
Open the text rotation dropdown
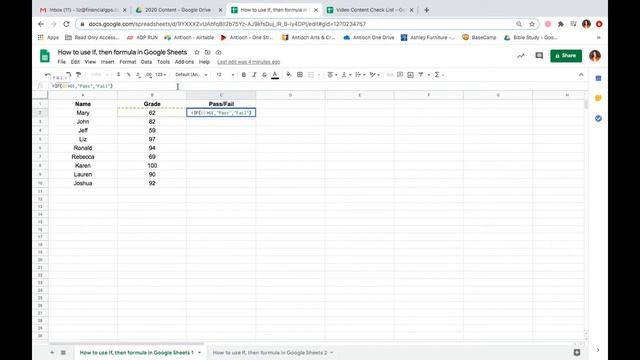(374, 75)
